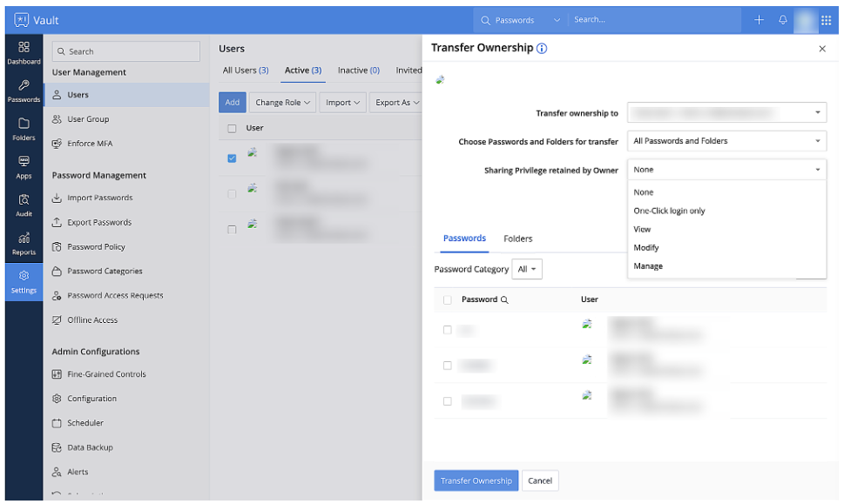
Task: Close the Transfer Ownership panel
Action: click(x=822, y=49)
